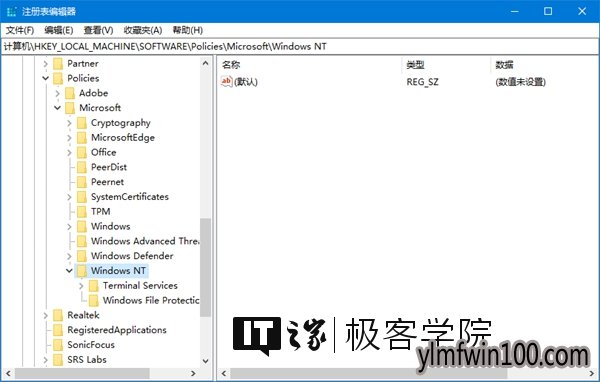Open the 编辑(E) menu
Viewport: 600px width, 382px height.
[x=59, y=30]
